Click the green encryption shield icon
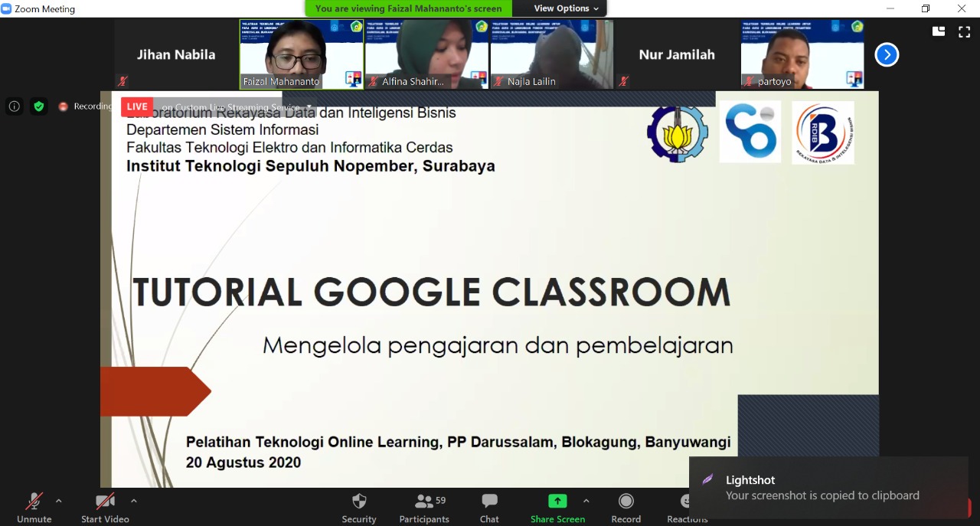Viewport: 980px width, 526px height. coord(38,106)
